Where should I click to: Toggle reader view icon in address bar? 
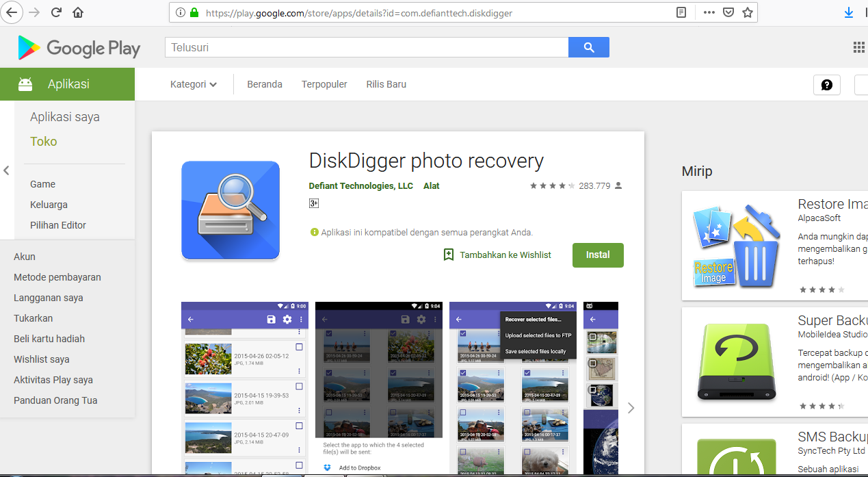point(681,12)
